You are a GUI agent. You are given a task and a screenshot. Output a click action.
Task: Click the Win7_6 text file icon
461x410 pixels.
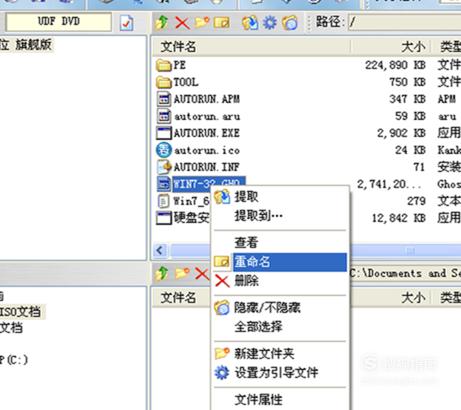point(164,201)
